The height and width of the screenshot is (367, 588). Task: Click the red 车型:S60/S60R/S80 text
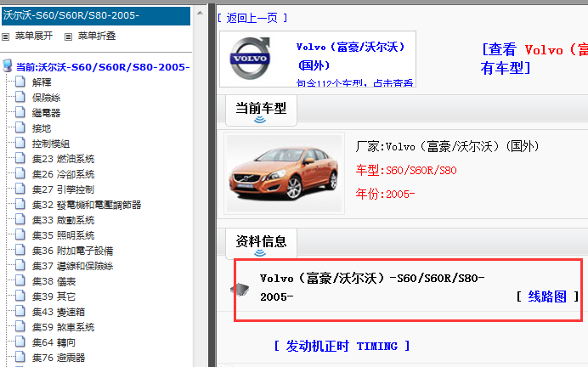406,171
